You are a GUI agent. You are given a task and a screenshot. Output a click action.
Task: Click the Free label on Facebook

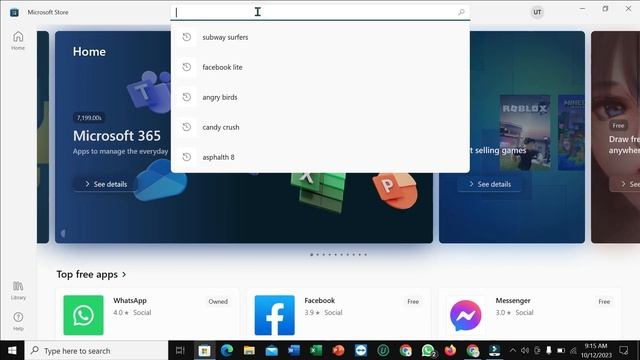[413, 302]
